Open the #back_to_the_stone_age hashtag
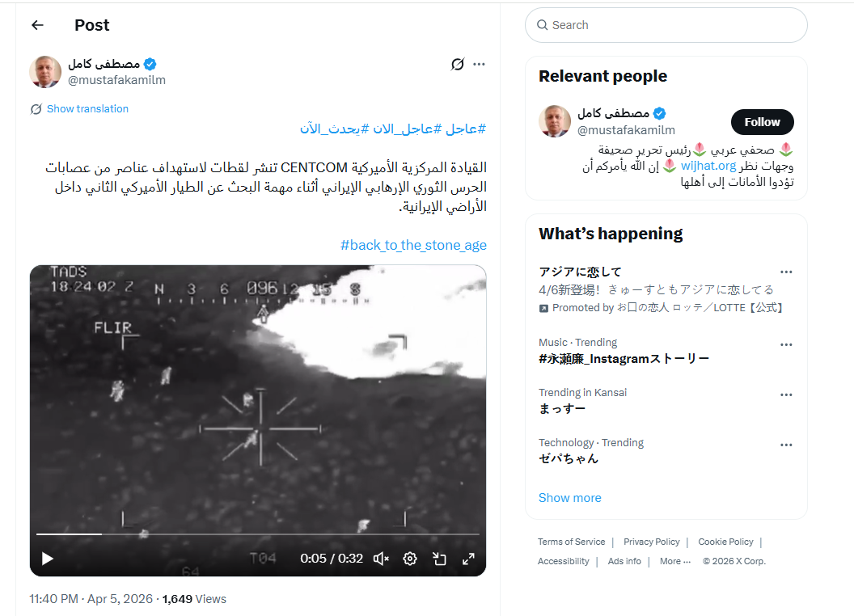This screenshot has width=854, height=616. point(413,245)
